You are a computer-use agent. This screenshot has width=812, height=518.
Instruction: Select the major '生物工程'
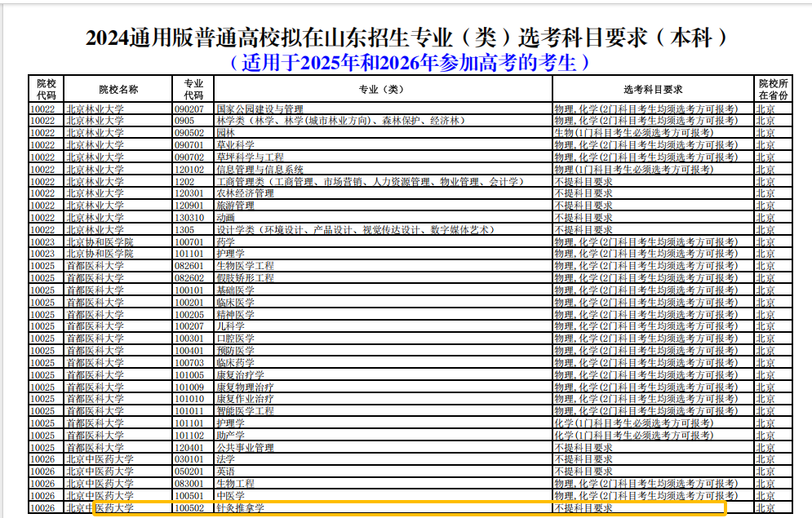pyautogui.click(x=236, y=483)
